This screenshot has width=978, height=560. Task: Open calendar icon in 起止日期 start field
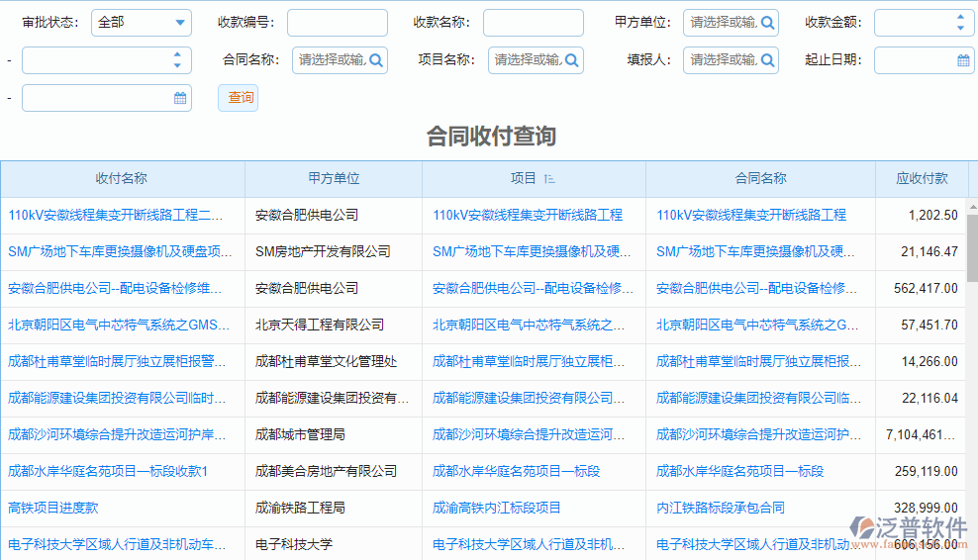tap(962, 60)
